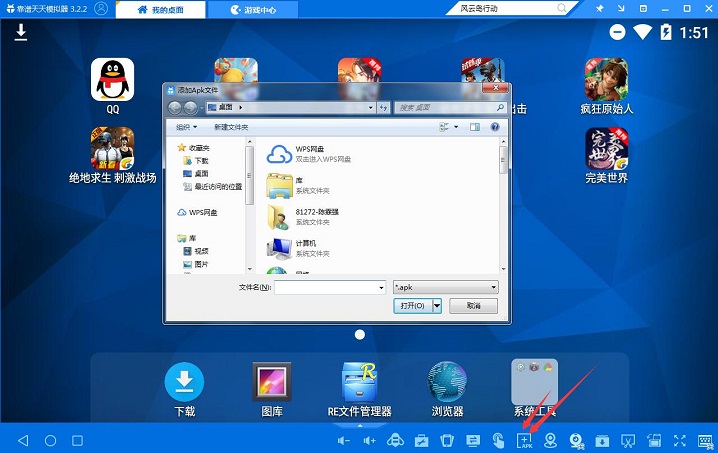
Task: Open the dropdown arrow beside 打开 button
Action: click(x=437, y=306)
